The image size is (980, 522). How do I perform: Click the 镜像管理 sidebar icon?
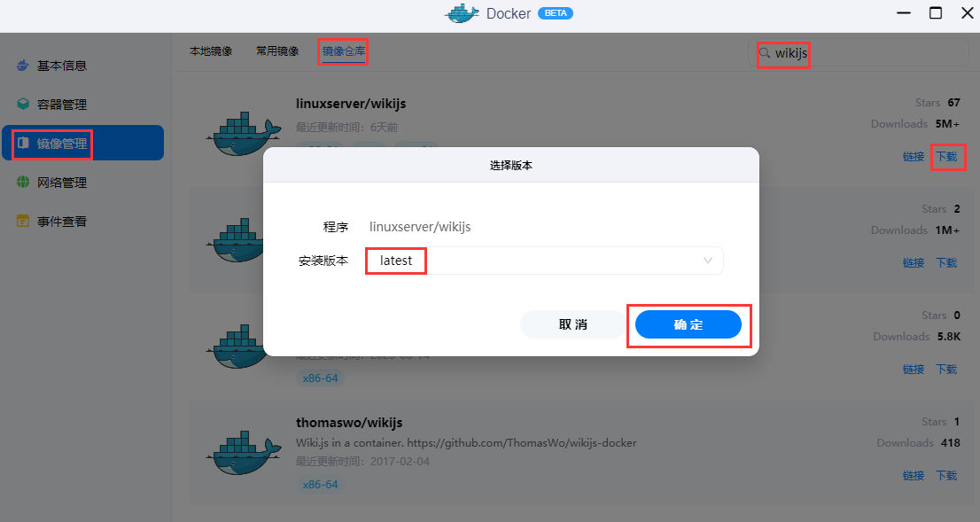click(23, 144)
